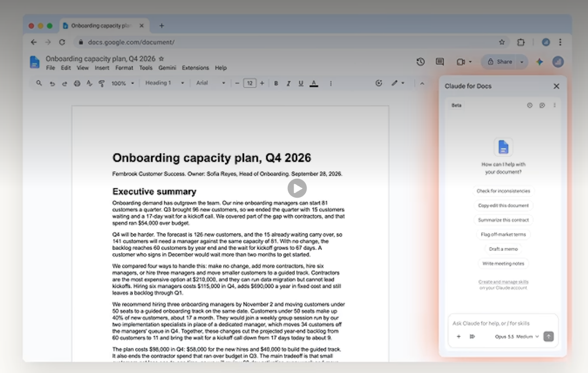588x373 pixels.
Task: Open the View menu
Action: (83, 68)
